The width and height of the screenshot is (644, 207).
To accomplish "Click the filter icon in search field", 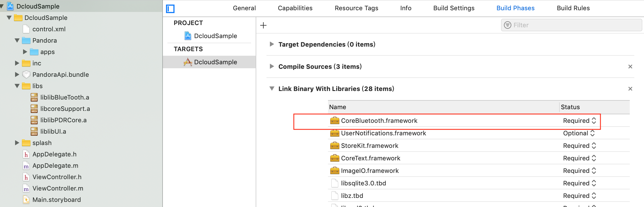I will 507,25.
